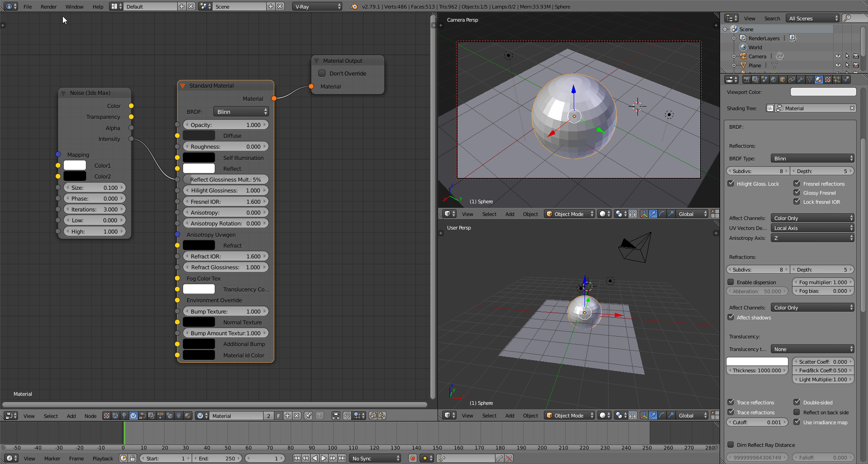Image resolution: width=868 pixels, height=464 pixels.
Task: Open the Playback menu in timeline
Action: 103,458
